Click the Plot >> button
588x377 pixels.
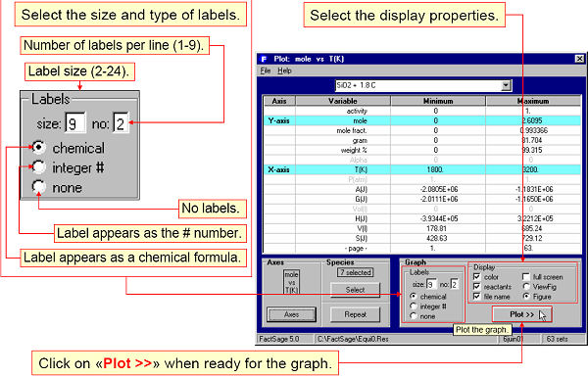click(521, 314)
